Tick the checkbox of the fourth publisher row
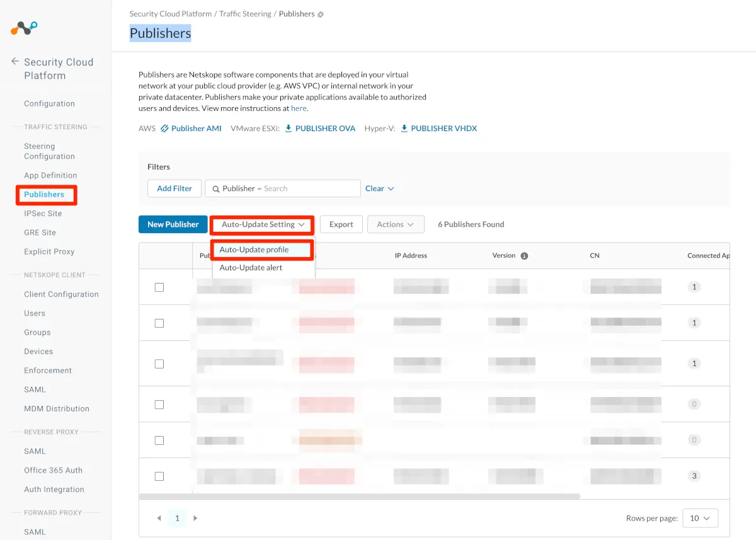Screen dimensions: 756x540 [159, 404]
